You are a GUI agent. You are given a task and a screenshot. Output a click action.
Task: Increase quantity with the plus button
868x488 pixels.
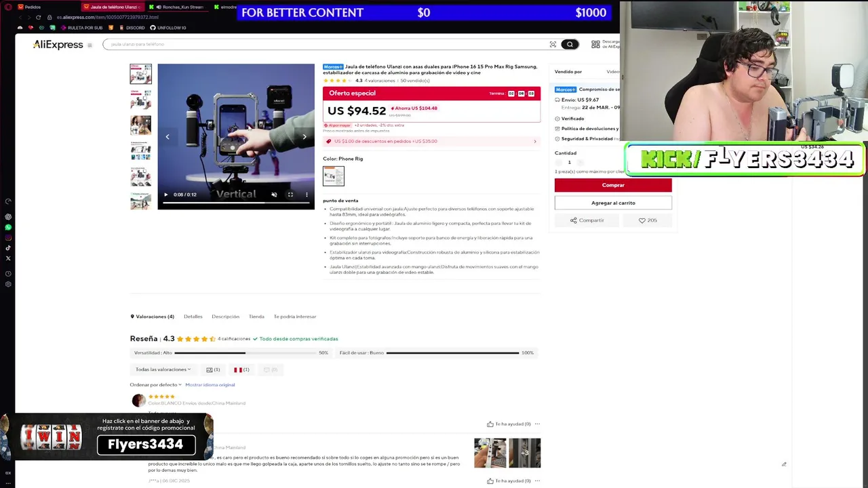pyautogui.click(x=580, y=163)
